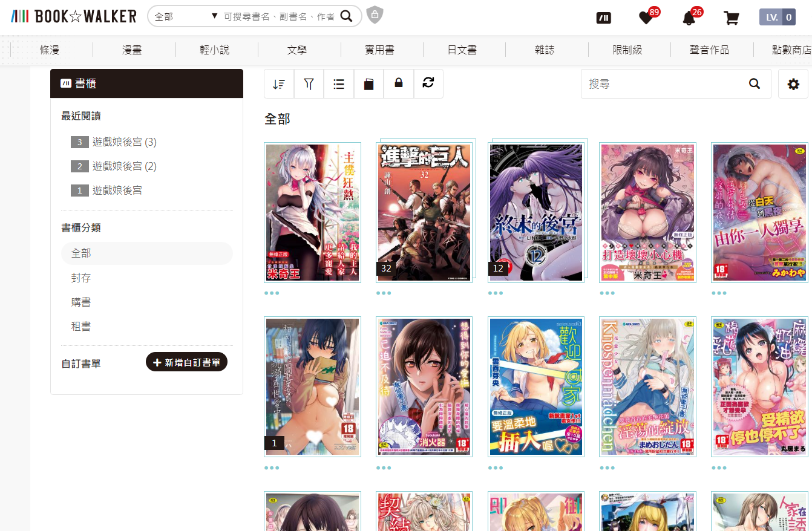Click the 書櫃 sidebar panel header

[x=147, y=83]
